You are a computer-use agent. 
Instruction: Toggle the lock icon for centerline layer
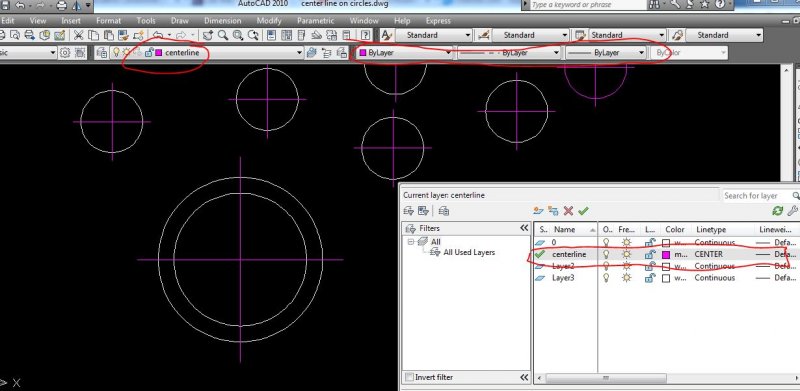point(649,254)
